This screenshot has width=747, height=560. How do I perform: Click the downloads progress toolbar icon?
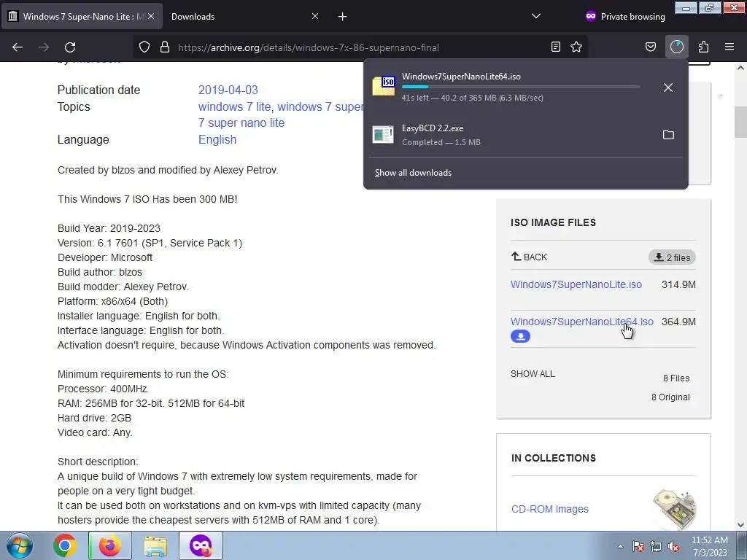[677, 47]
